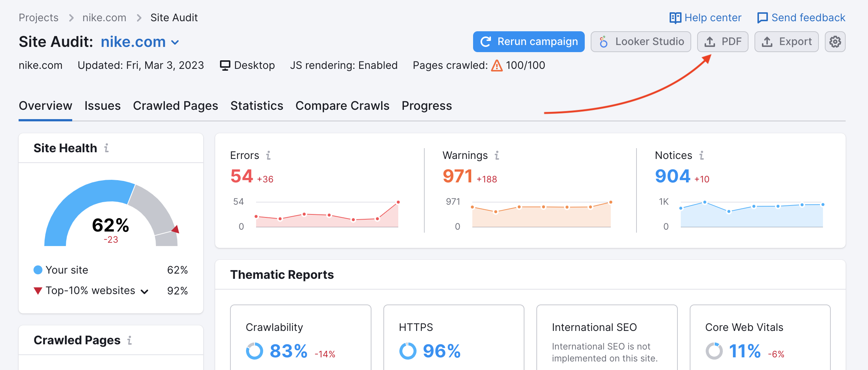The image size is (868, 370).
Task: Click the 92% Top-10% websites value
Action: pyautogui.click(x=178, y=291)
